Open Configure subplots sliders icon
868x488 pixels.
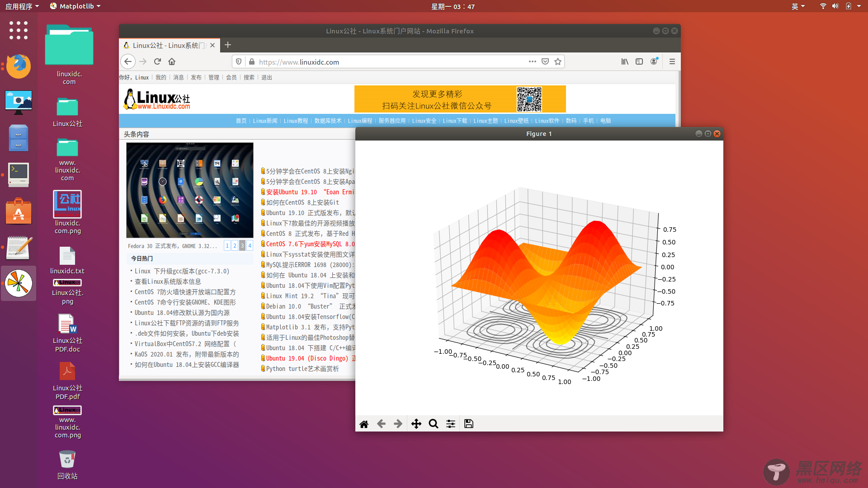451,424
